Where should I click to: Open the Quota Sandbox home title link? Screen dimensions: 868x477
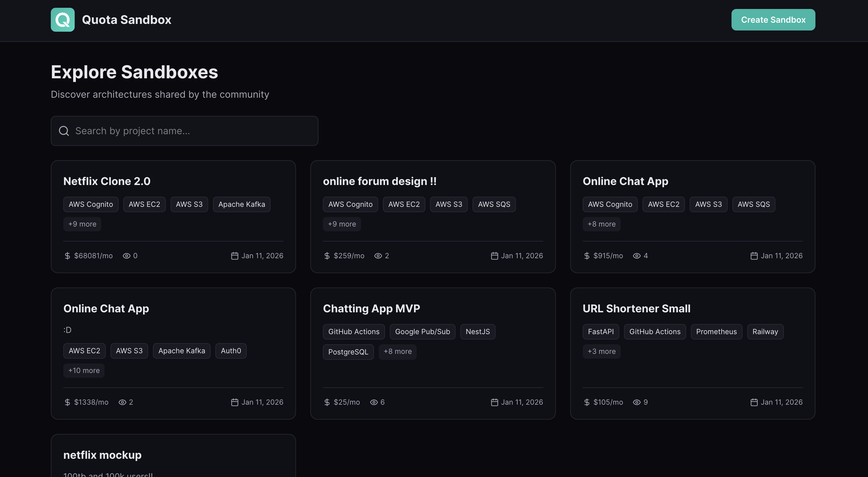(126, 19)
